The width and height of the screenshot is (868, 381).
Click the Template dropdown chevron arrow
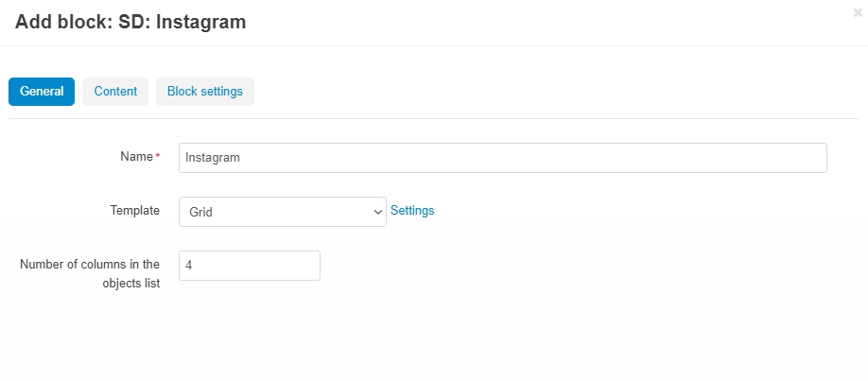(378, 212)
